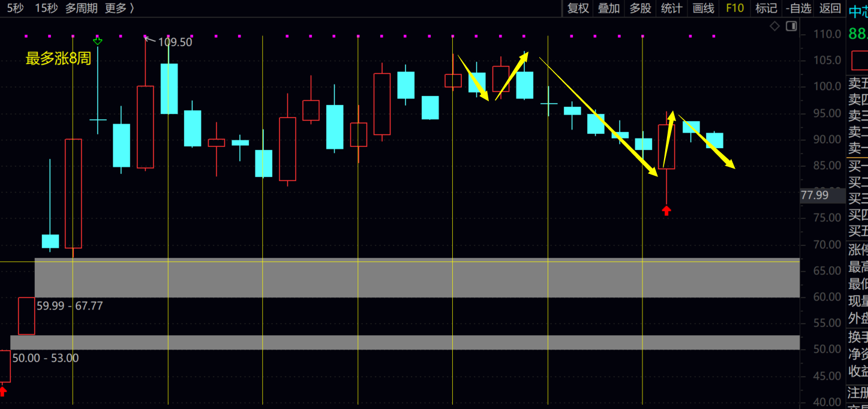Select the gray 59.99 - 67.77 price zone

coord(420,278)
